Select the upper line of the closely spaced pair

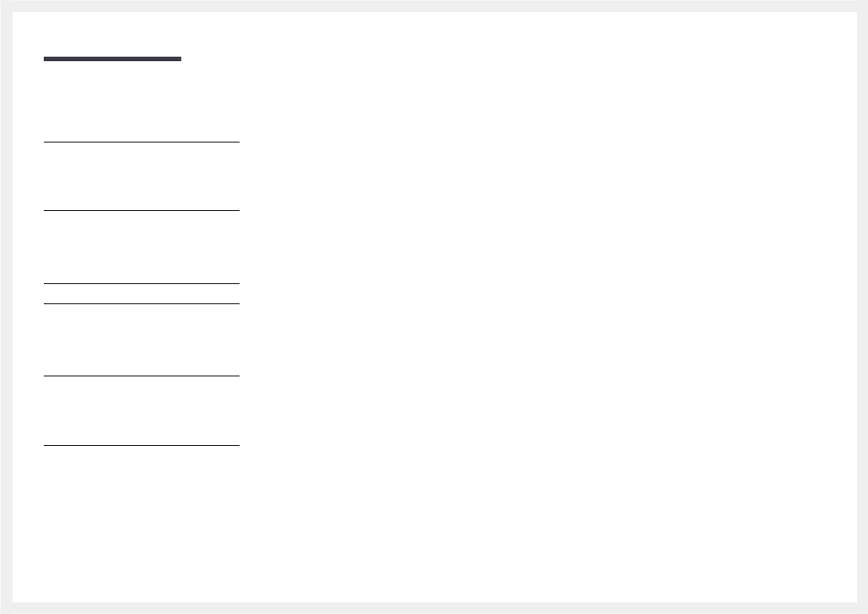coord(142,283)
